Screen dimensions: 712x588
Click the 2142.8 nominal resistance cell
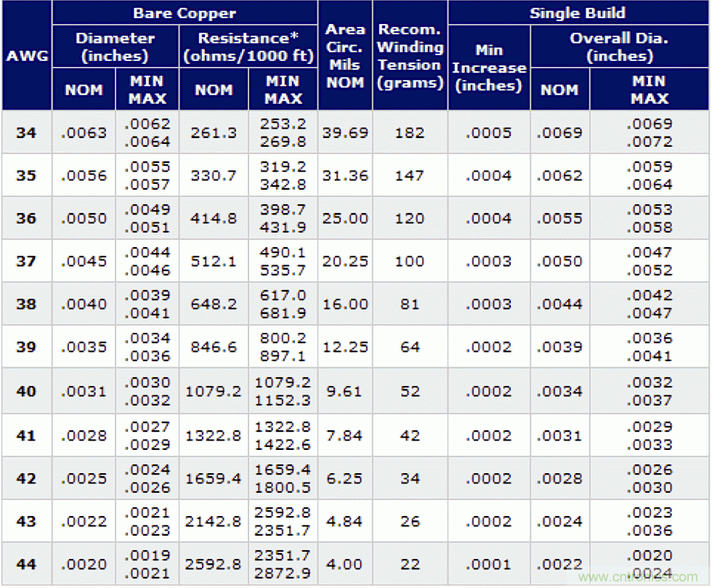213,522
